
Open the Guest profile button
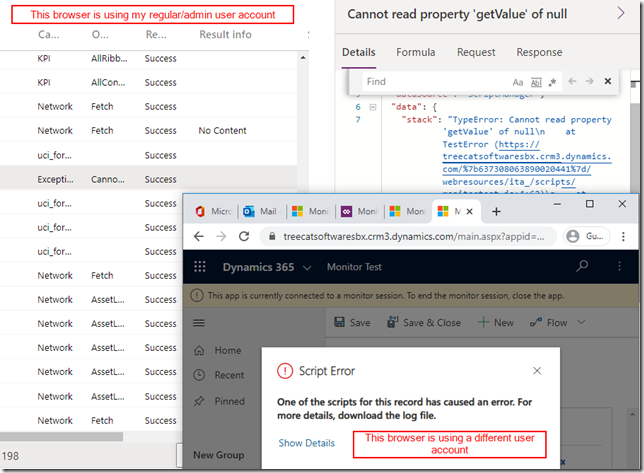586,236
